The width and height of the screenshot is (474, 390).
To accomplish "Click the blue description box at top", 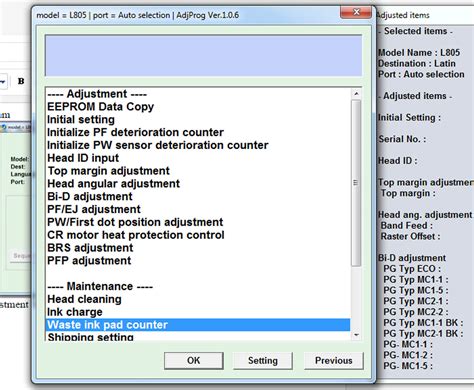I will (204, 55).
